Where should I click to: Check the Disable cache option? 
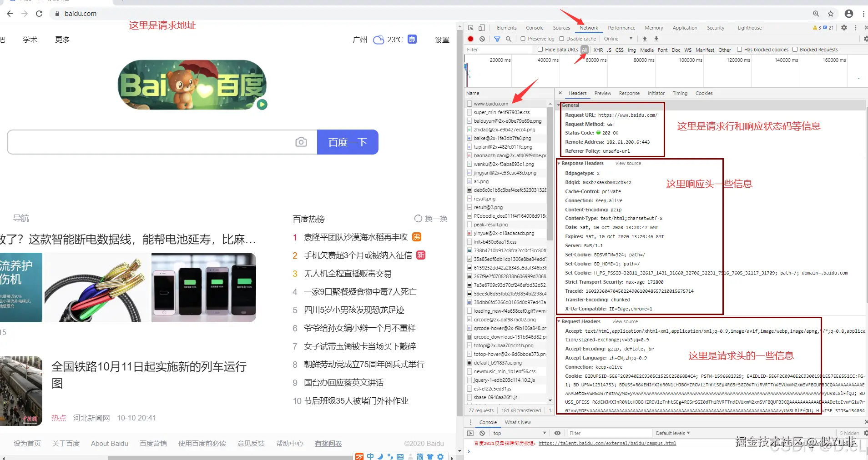[x=560, y=39]
